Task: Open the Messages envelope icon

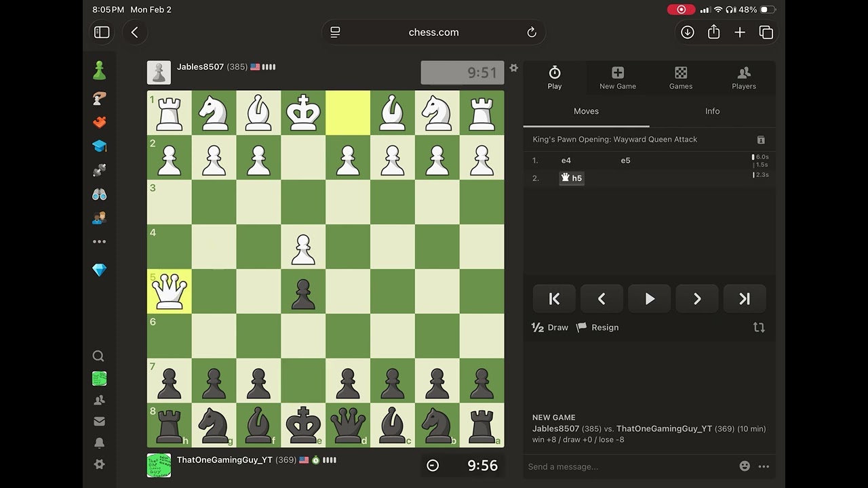Action: (99, 422)
